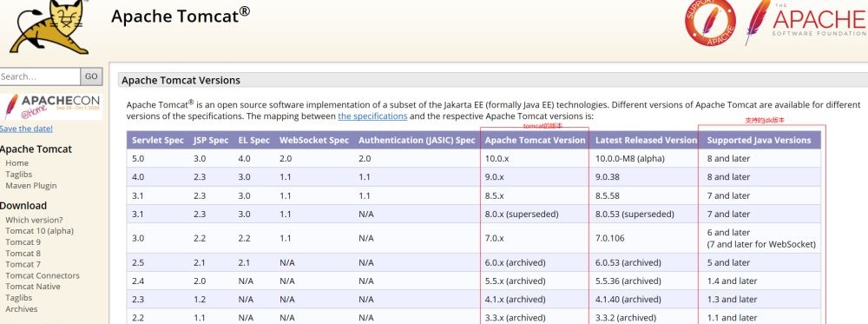Go to Home in sidebar
The image size is (868, 324).
[x=17, y=162]
